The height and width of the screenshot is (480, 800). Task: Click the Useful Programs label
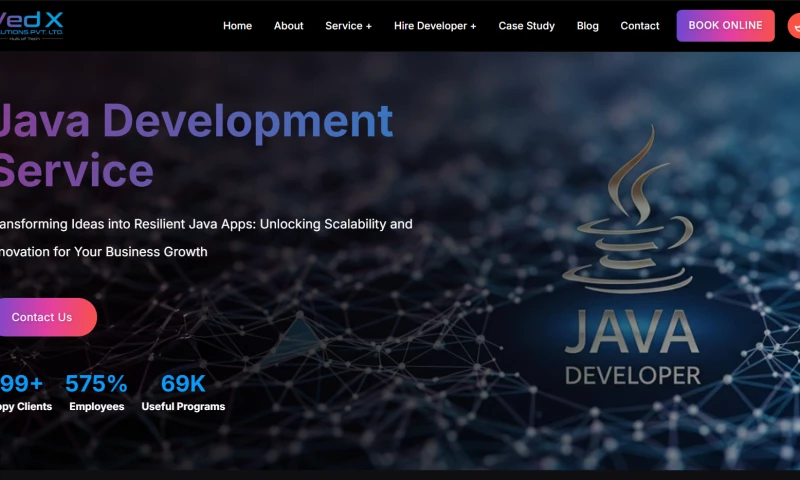(x=183, y=407)
